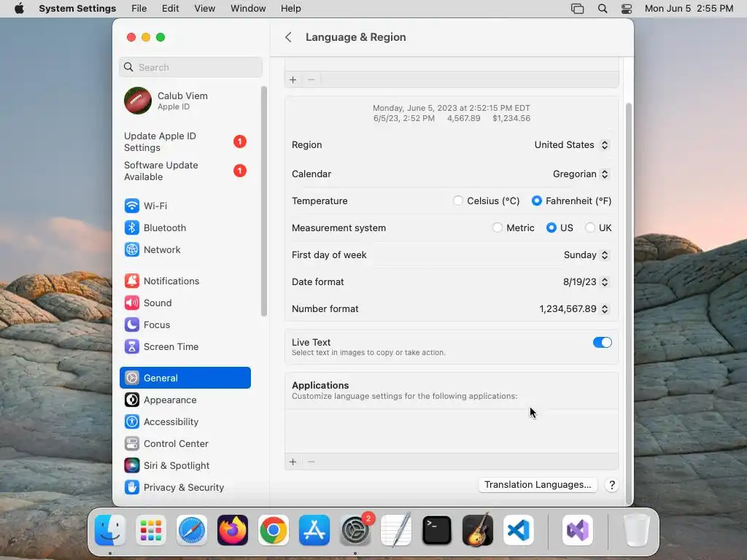Click menu bar date and time
Viewport: 747px width, 560px height.
(x=689, y=9)
